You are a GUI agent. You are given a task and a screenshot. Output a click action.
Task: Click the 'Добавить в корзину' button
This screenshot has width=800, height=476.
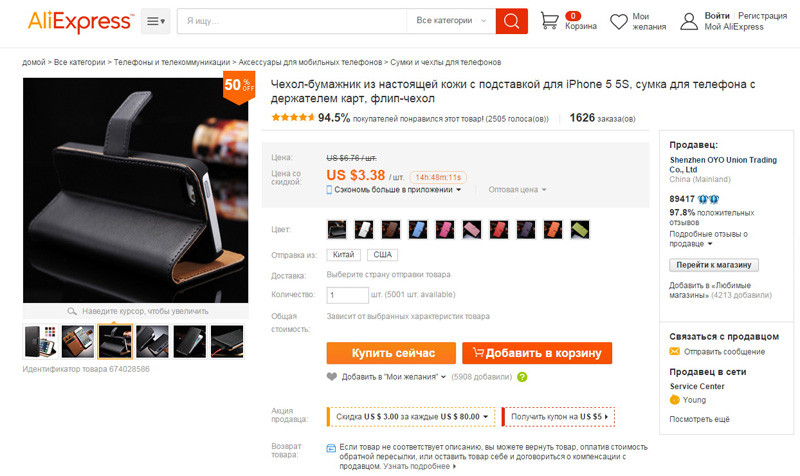537,353
